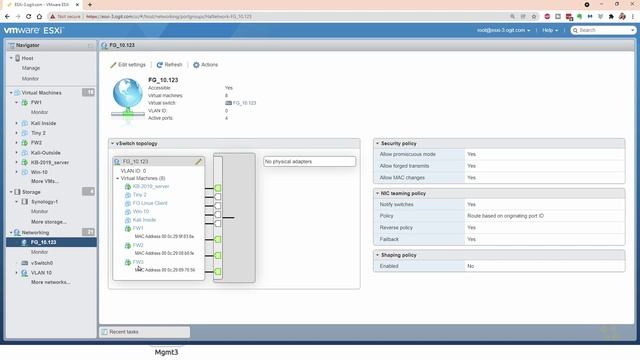Image resolution: width=640 pixels, height=360 pixels.
Task: Click KB-2019_server VM icon in Navigator
Action: click(24, 162)
